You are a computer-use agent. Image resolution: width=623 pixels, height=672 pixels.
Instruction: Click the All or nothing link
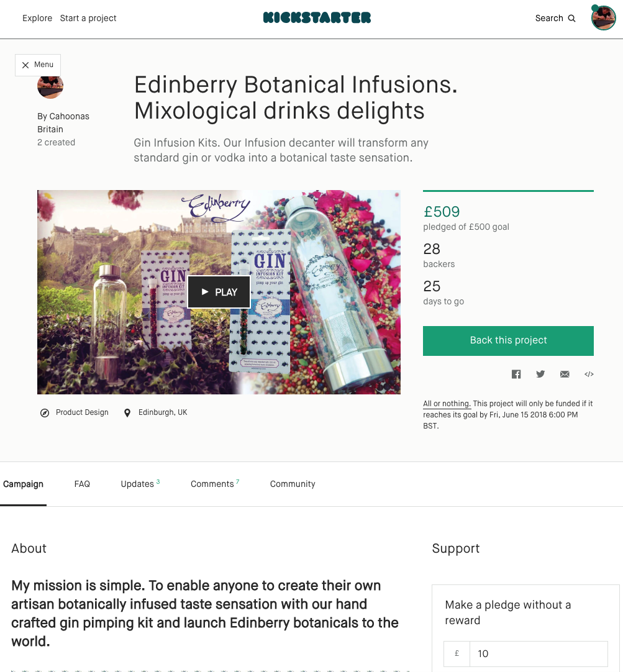point(447,404)
